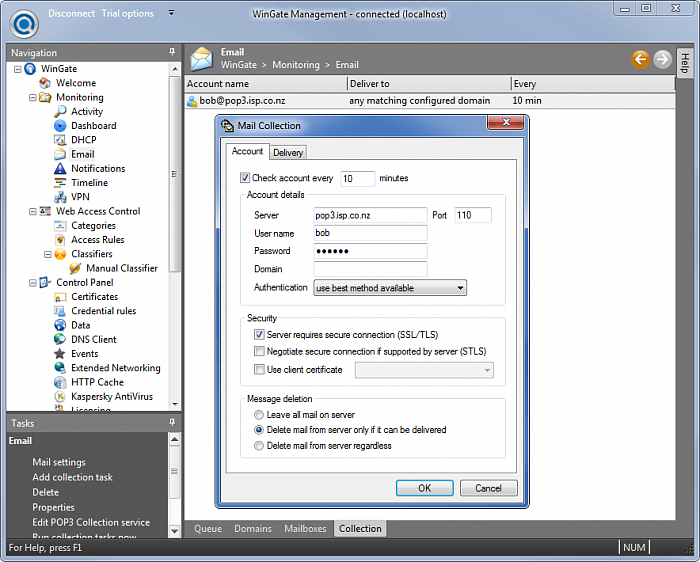The image size is (700, 562).
Task: Click the Dashboard icon in navigation tree
Action: (x=60, y=126)
